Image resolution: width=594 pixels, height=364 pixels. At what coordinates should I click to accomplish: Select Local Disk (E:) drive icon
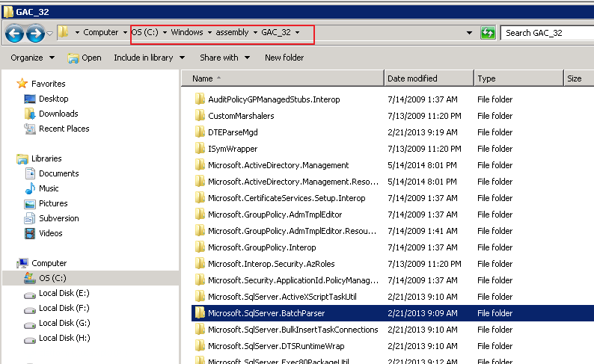(x=29, y=294)
